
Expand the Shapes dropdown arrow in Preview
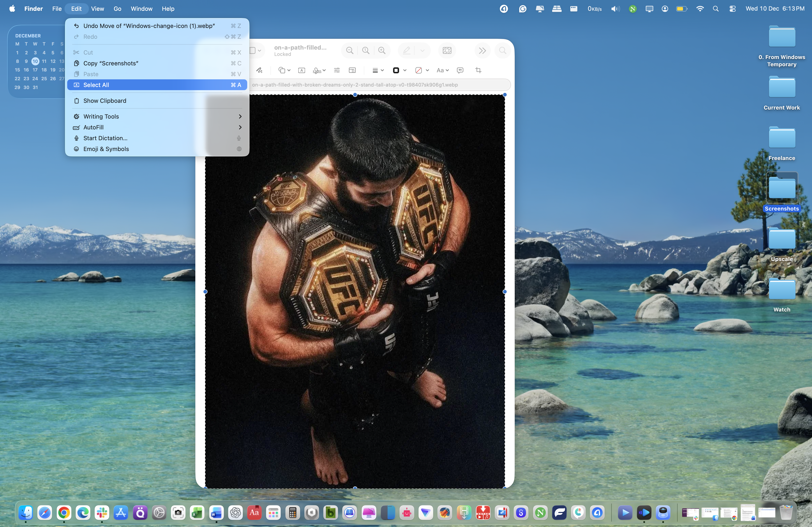289,70
